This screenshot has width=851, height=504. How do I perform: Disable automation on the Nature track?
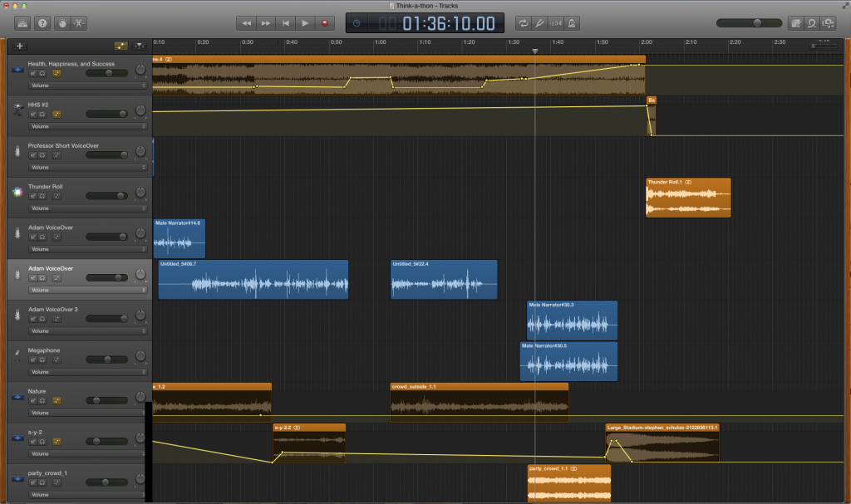[57, 401]
